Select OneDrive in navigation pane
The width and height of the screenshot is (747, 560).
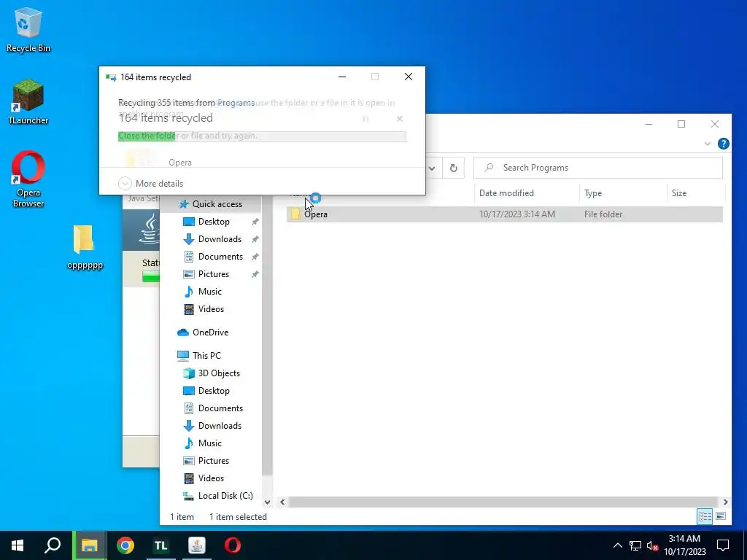click(x=210, y=332)
